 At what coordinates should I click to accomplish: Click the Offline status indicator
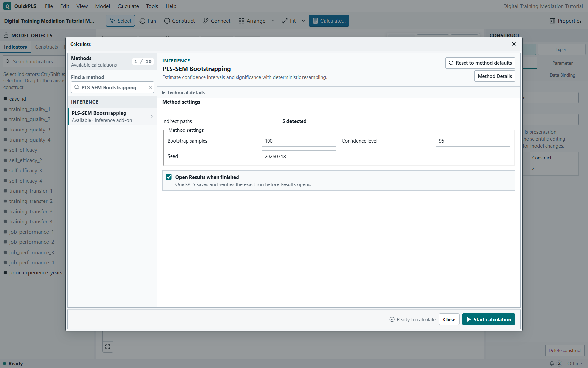pyautogui.click(x=575, y=363)
